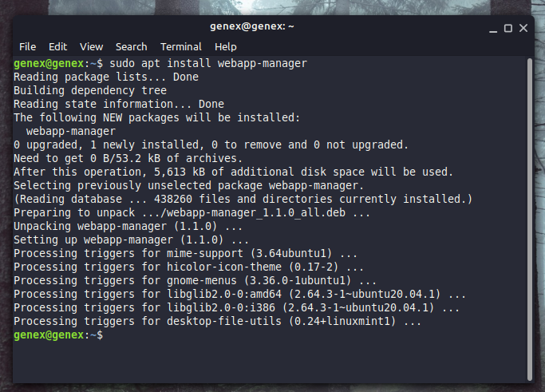Click the 'Unpacking webapp-manager' output line
This screenshot has width=545, height=392.
(128, 227)
